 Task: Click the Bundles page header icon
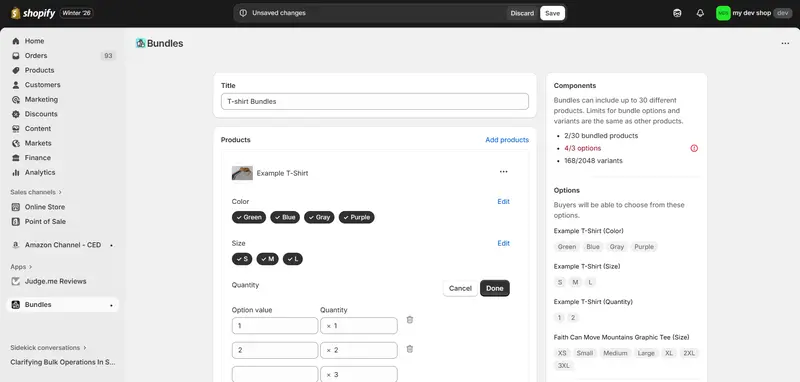click(140, 43)
